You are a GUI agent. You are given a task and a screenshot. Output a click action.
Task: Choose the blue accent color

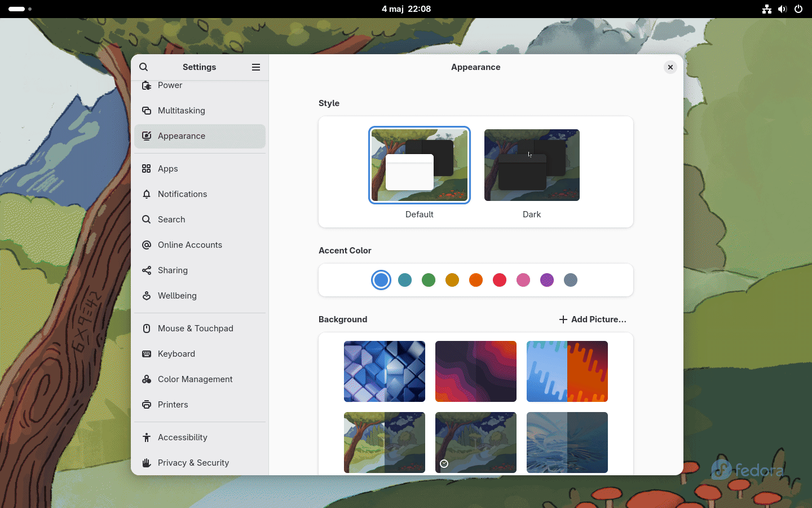click(x=381, y=280)
